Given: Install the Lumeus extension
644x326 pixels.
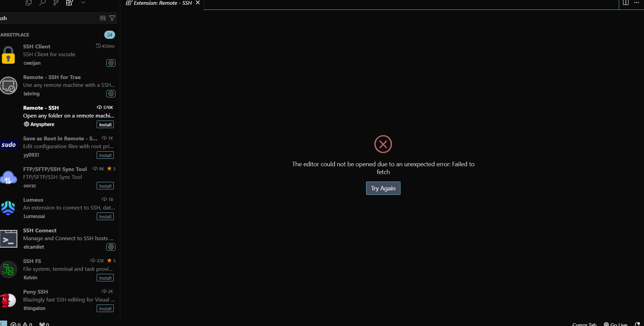Looking at the screenshot, I should point(105,217).
